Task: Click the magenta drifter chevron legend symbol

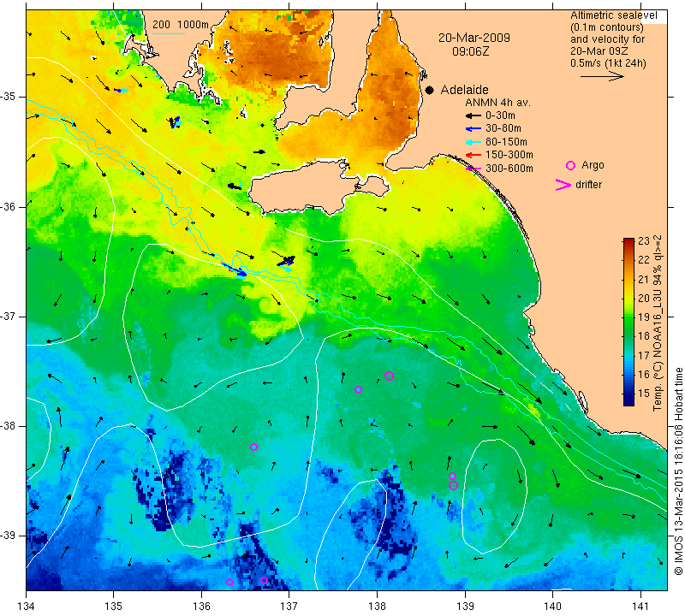Action: (x=563, y=185)
